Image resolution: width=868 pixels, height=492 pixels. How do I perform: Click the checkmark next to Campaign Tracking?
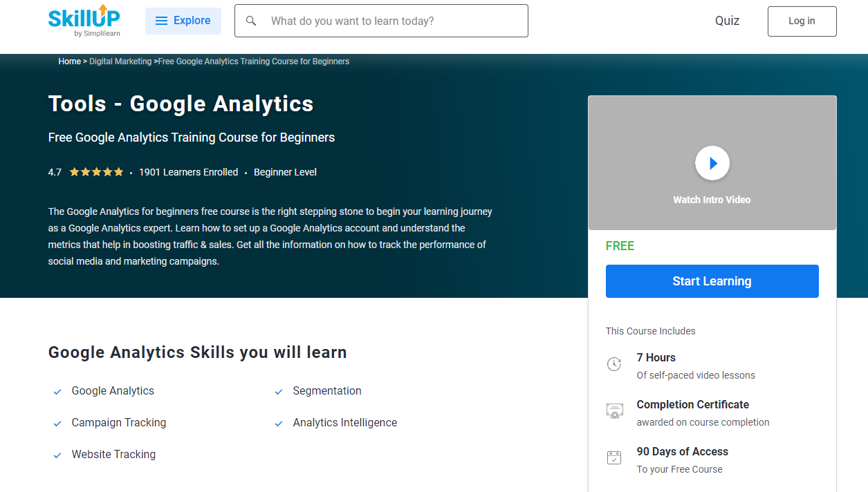coord(57,424)
